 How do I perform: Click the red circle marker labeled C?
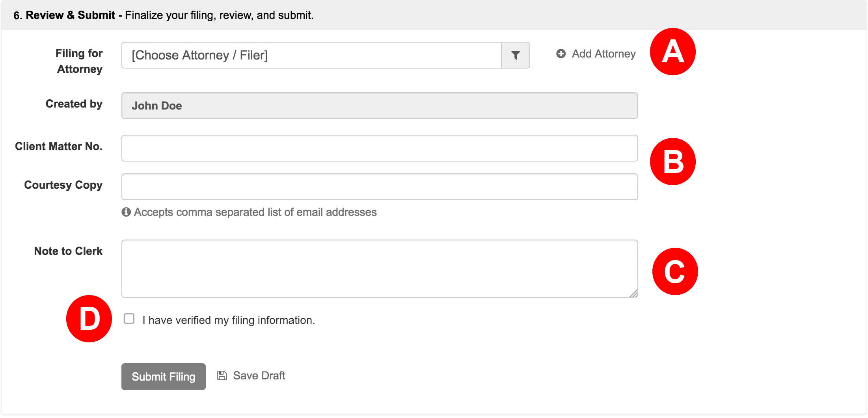(674, 271)
